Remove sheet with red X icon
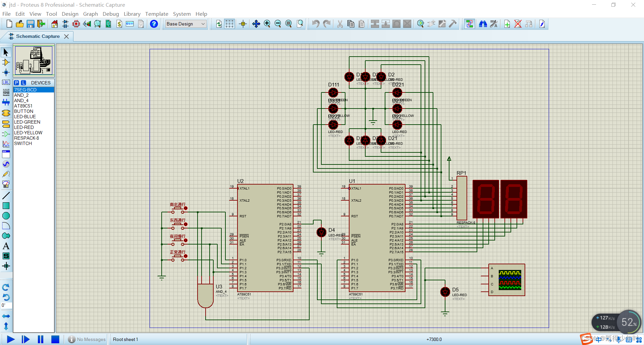 518,24
